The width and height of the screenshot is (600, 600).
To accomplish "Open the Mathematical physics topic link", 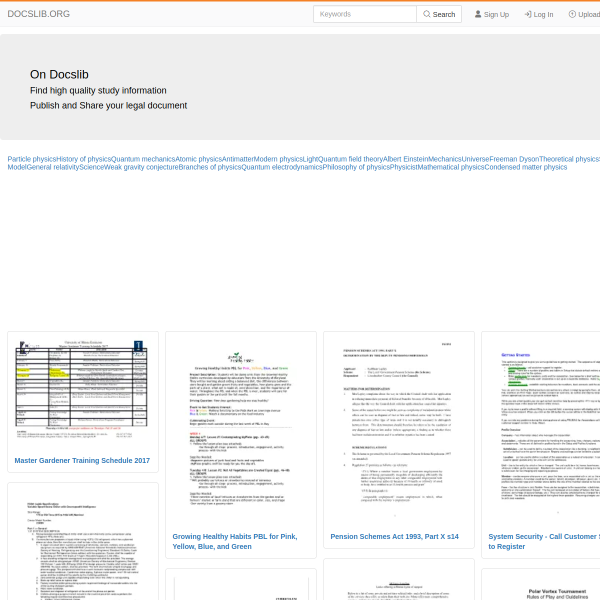I will click(451, 167).
